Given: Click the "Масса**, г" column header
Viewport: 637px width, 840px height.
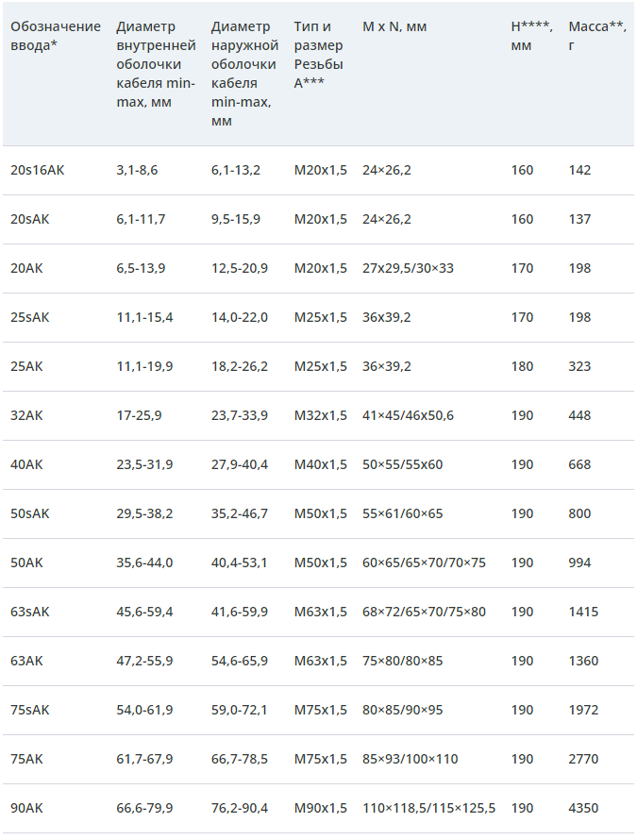Looking at the screenshot, I should [596, 36].
